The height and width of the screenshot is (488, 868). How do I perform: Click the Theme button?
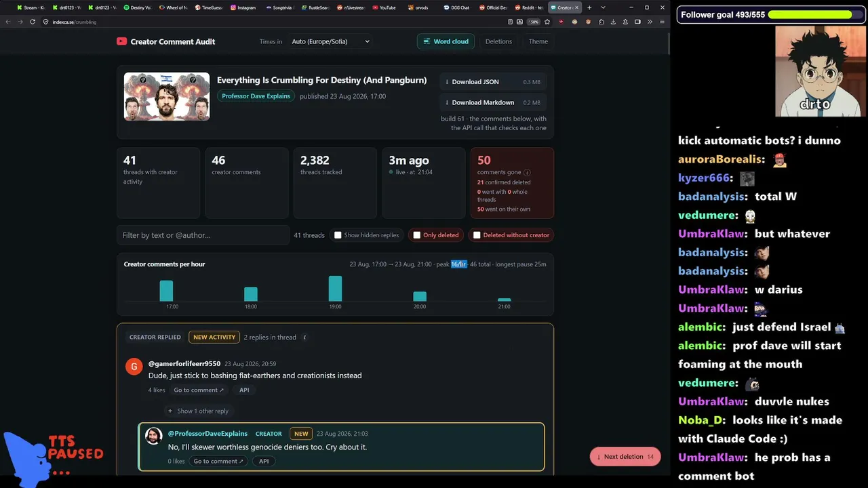coord(538,41)
